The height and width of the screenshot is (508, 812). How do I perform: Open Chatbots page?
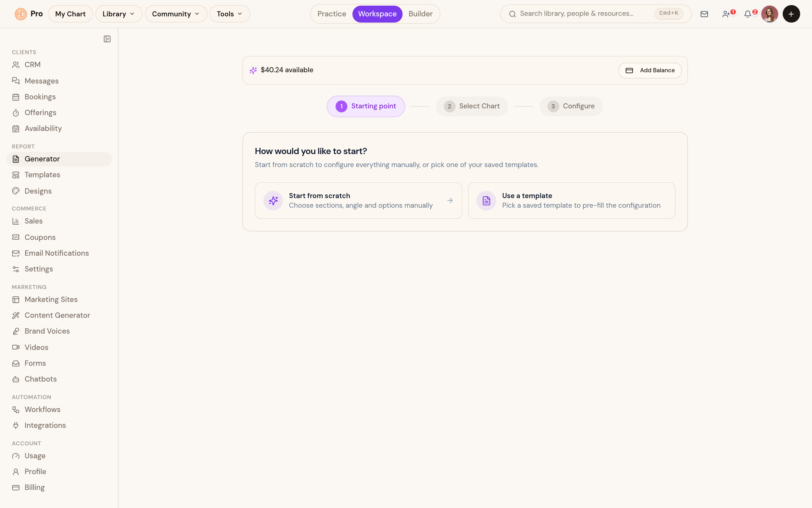[x=59, y=379]
